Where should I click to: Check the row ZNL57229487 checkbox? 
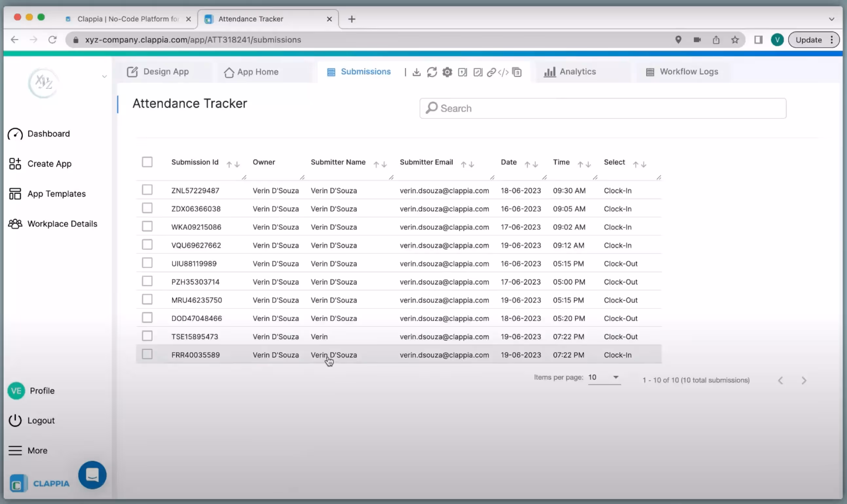(147, 190)
